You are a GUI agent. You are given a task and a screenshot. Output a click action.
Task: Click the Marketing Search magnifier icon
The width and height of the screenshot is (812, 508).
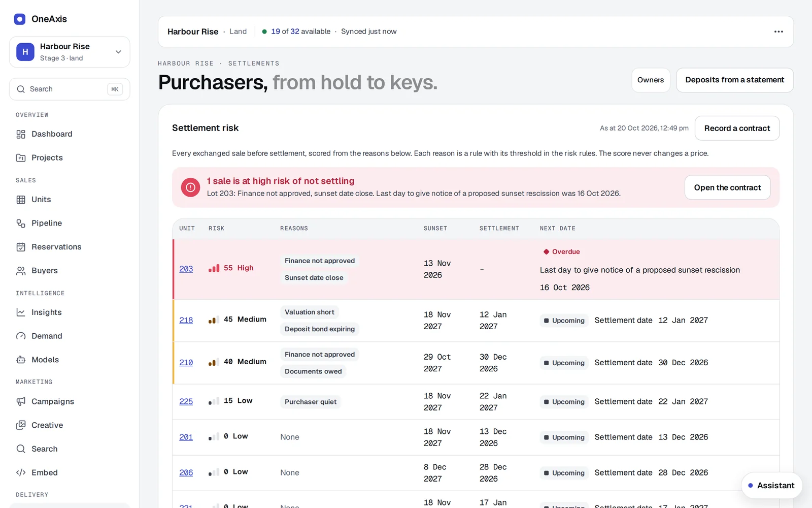pos(21,449)
